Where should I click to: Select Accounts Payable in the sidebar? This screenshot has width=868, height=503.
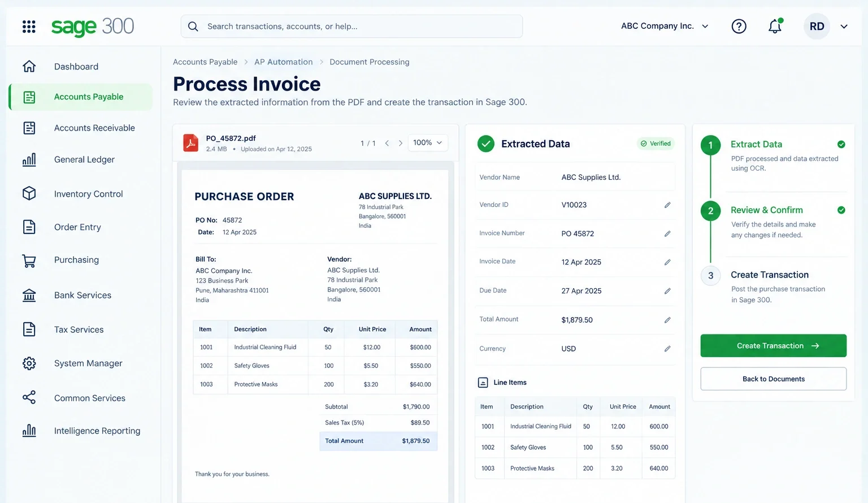[x=81, y=97]
